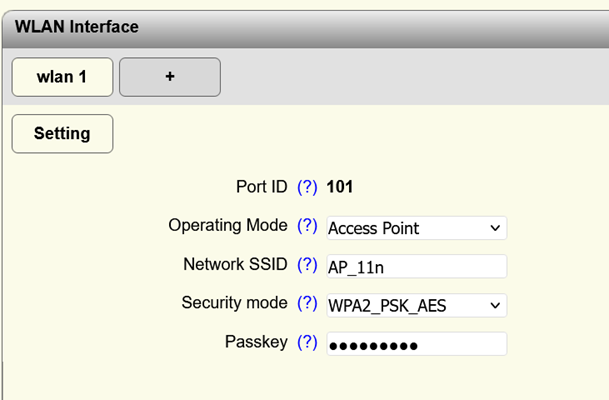Viewport: 609px width, 400px height.
Task: Click the Passkey label text
Action: 256,342
